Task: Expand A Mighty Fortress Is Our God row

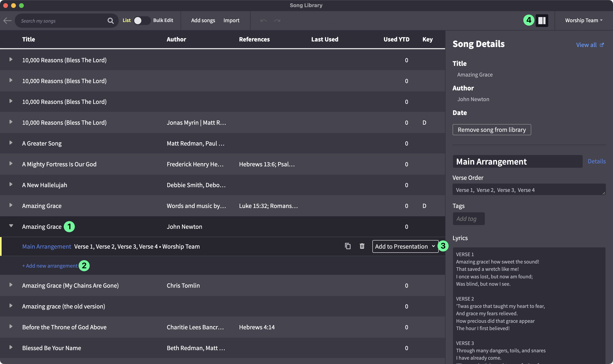Action: pyautogui.click(x=11, y=164)
